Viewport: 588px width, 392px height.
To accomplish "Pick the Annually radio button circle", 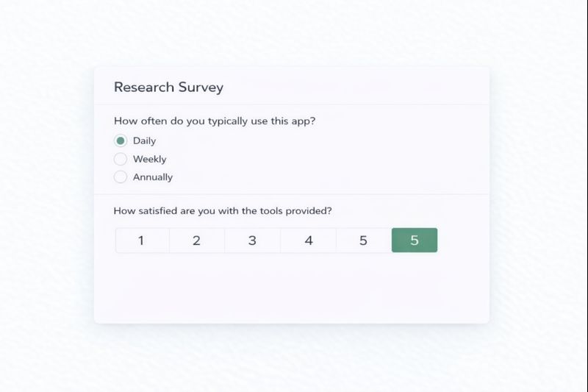I will [121, 177].
